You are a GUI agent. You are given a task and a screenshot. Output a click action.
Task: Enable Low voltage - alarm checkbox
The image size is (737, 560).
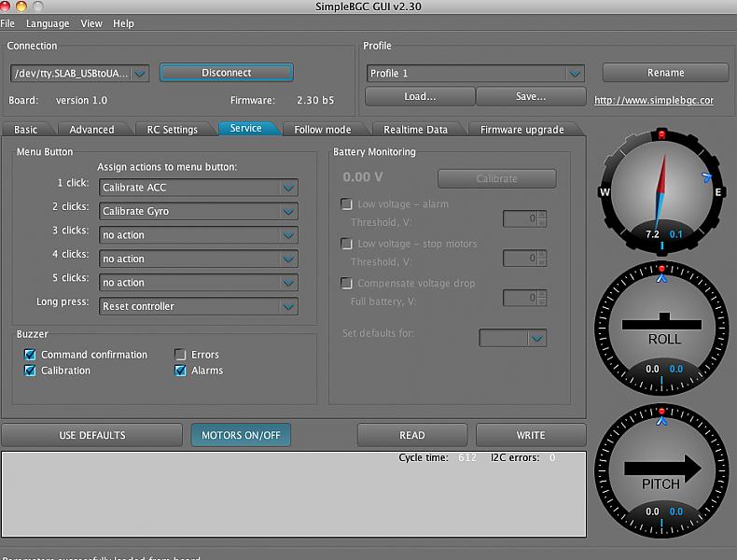click(x=346, y=204)
